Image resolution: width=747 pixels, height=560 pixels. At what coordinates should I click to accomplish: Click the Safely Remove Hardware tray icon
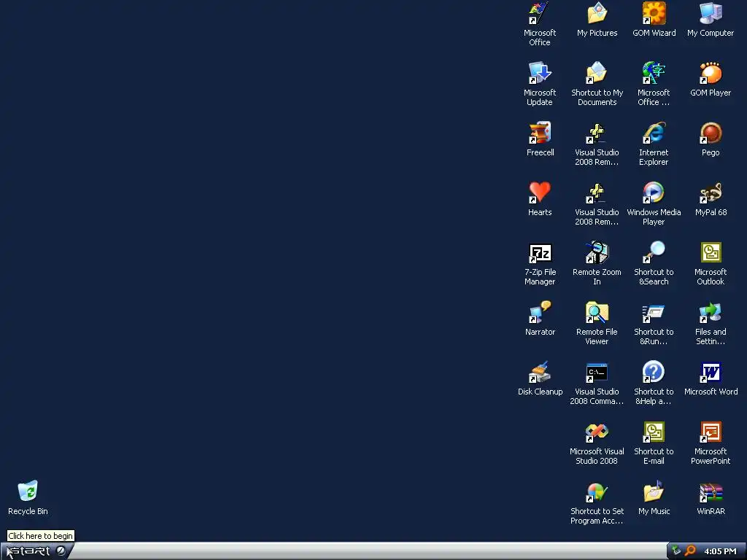click(x=676, y=551)
